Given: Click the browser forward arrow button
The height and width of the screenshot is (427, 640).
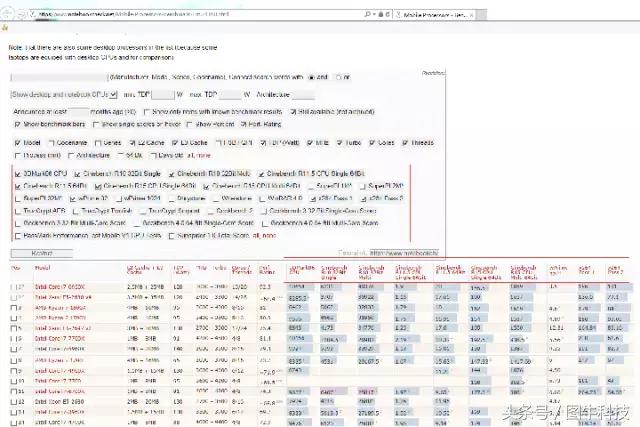Looking at the screenshot, I should click(x=20, y=14).
